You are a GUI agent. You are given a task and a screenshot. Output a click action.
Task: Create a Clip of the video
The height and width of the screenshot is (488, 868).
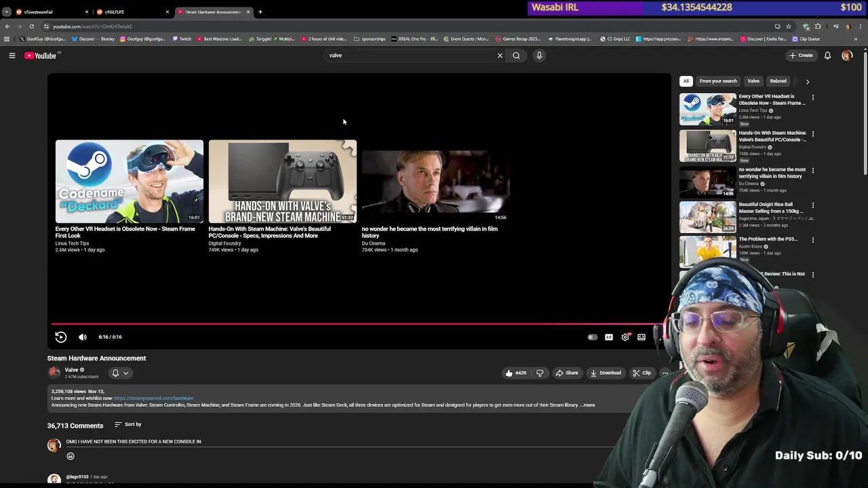click(642, 373)
